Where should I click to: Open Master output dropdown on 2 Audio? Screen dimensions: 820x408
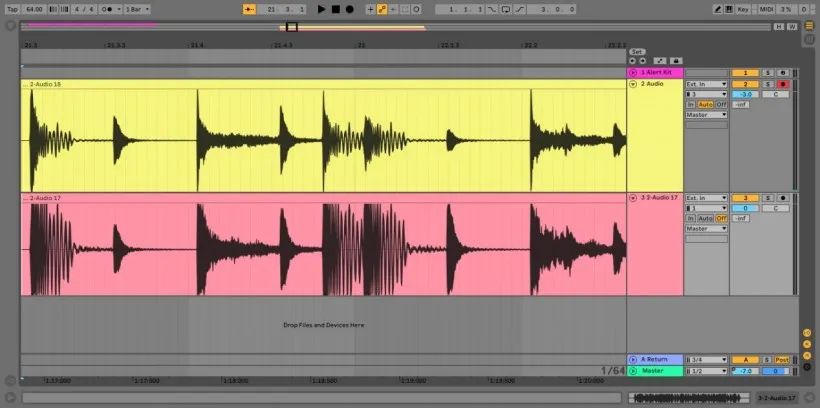[707, 115]
